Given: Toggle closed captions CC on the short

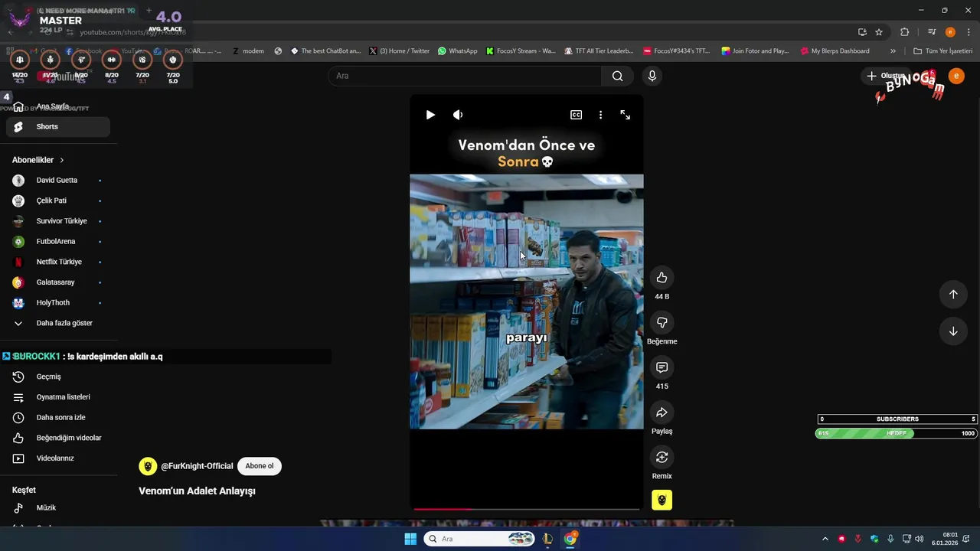Looking at the screenshot, I should click(576, 115).
